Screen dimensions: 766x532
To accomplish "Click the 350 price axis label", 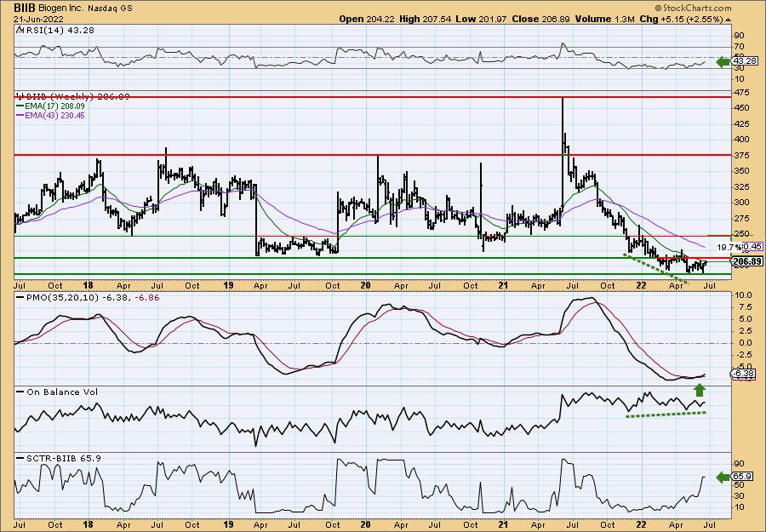I will [741, 171].
